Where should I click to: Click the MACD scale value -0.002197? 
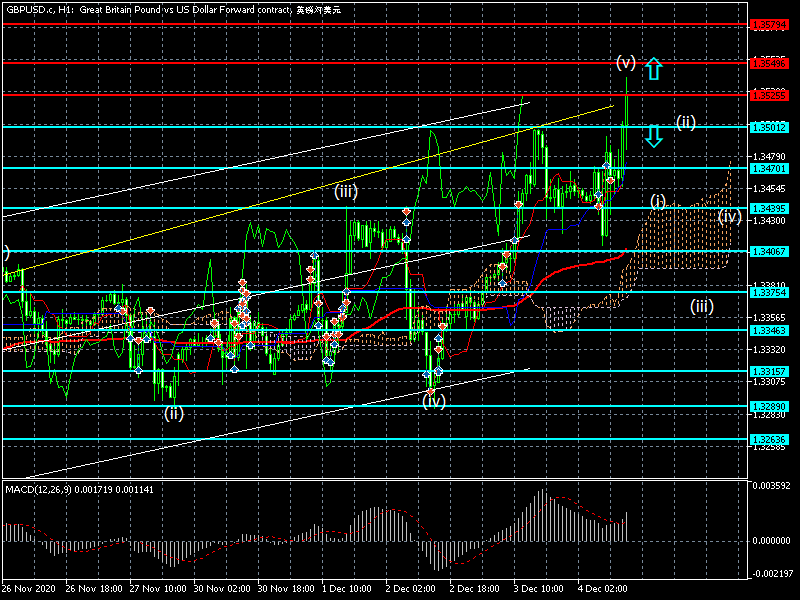(771, 574)
